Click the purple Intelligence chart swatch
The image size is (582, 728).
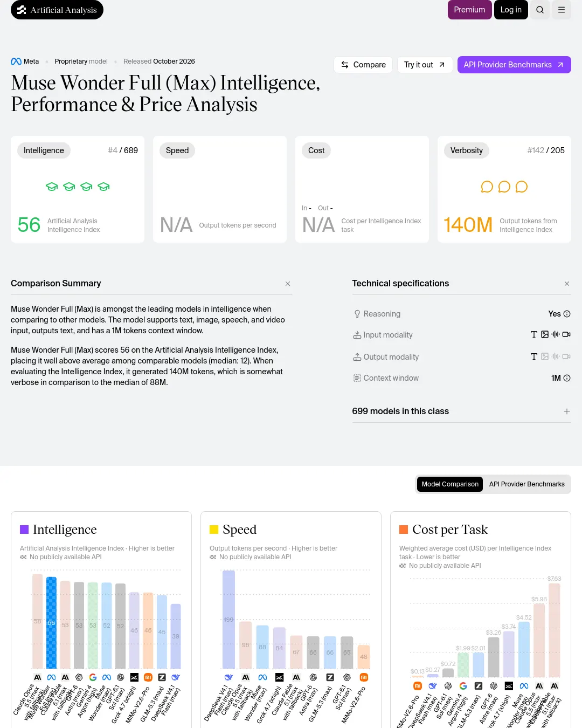click(x=24, y=530)
